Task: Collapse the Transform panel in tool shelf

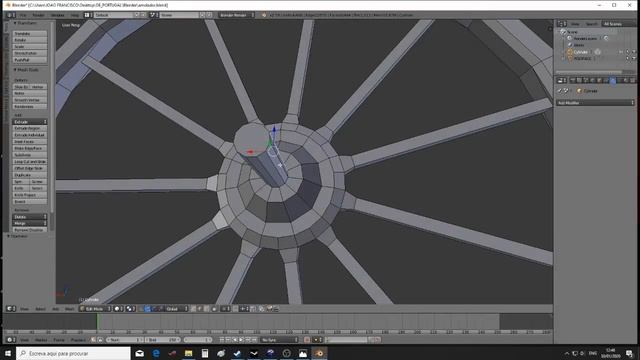Action: pyautogui.click(x=26, y=23)
